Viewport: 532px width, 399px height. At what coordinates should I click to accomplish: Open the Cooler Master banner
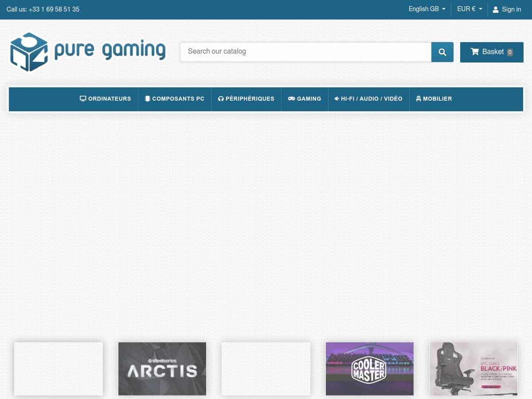370,369
